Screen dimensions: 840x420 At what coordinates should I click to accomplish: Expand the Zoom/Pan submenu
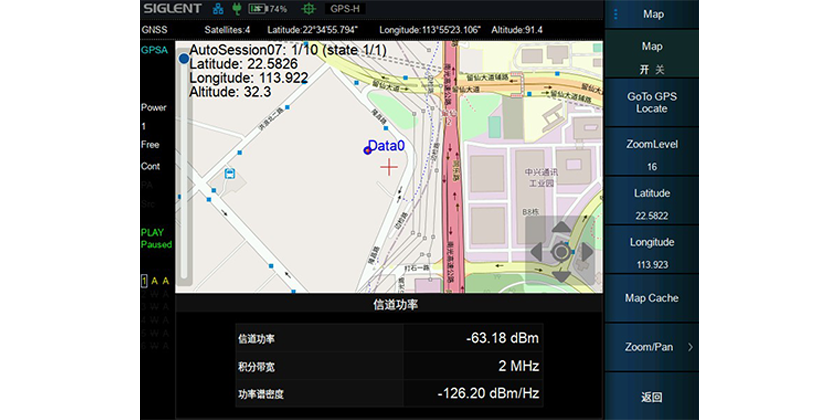coord(652,347)
